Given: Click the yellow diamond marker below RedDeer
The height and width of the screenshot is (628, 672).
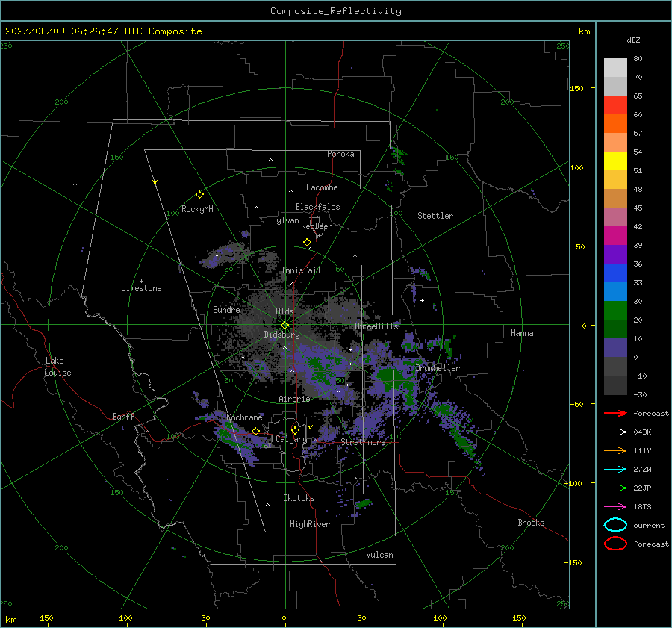Looking at the screenshot, I should click(307, 243).
